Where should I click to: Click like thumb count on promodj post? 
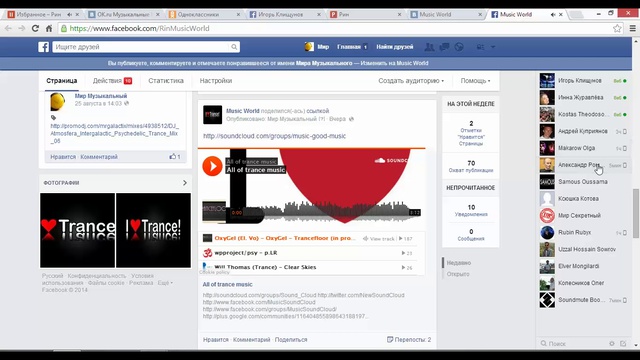point(175,157)
